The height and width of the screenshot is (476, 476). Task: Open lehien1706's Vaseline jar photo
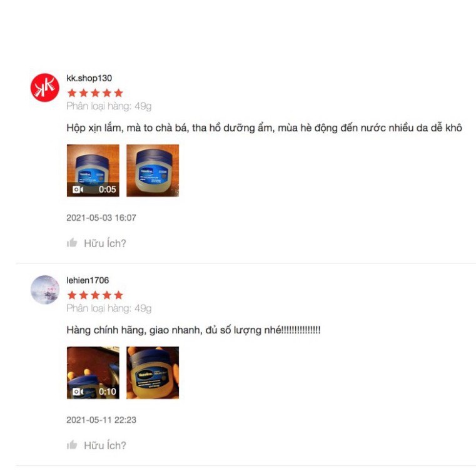point(153,373)
